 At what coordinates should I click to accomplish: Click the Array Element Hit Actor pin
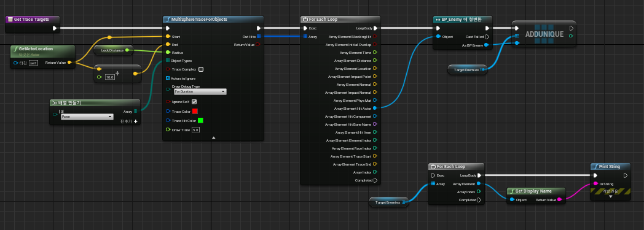pyautogui.click(x=375, y=108)
